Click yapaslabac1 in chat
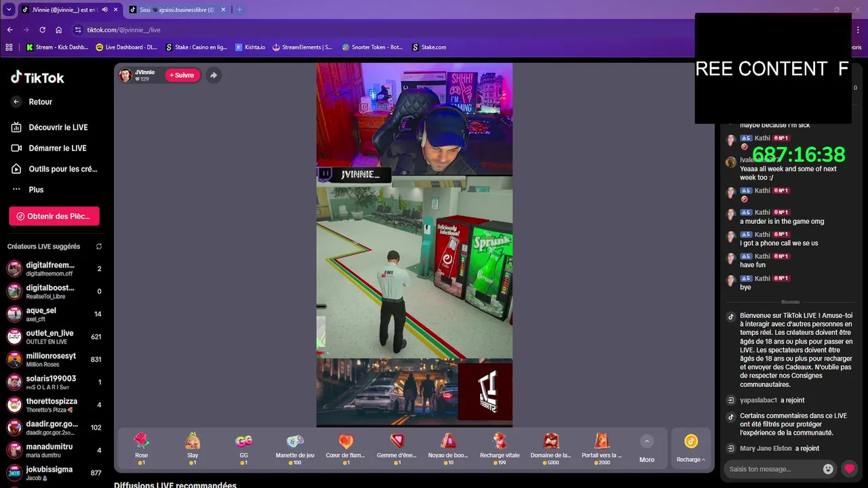The width and height of the screenshot is (868, 488). 758,401
